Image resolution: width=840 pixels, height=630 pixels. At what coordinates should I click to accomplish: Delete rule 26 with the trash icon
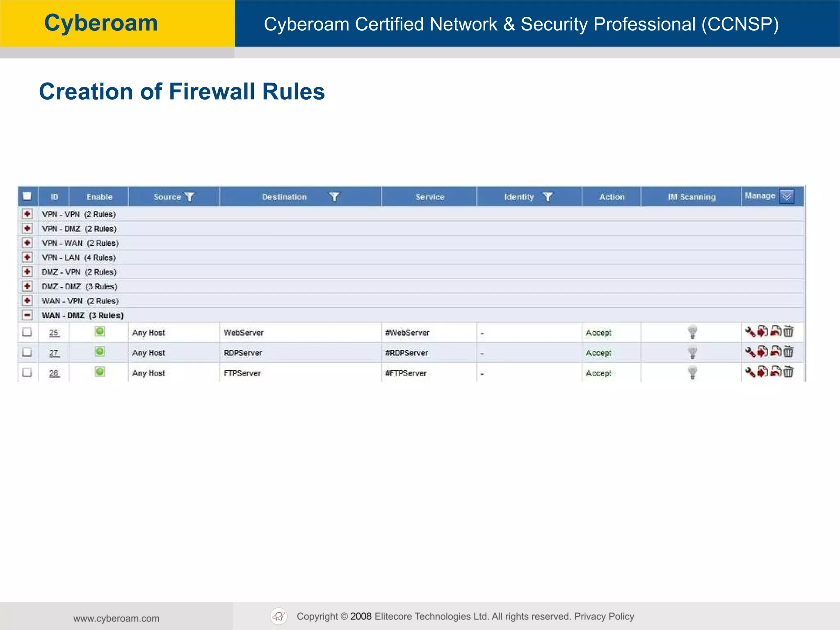[788, 372]
